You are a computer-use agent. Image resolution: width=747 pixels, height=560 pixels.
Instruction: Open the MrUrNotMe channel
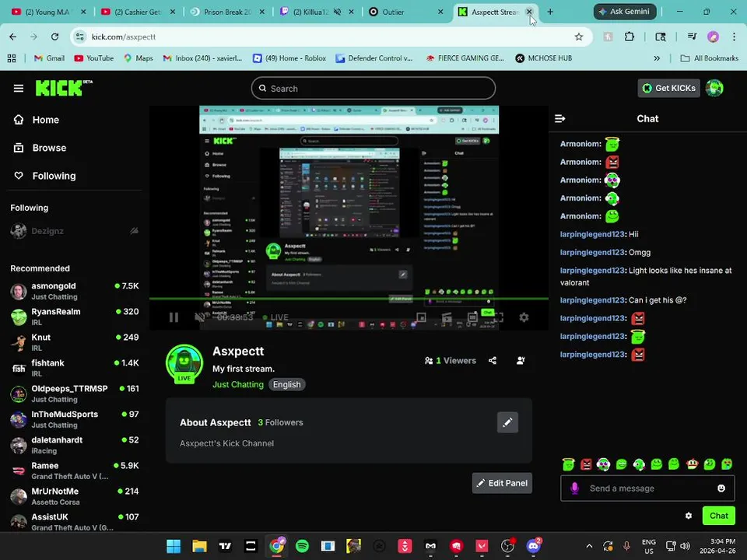coord(75,497)
